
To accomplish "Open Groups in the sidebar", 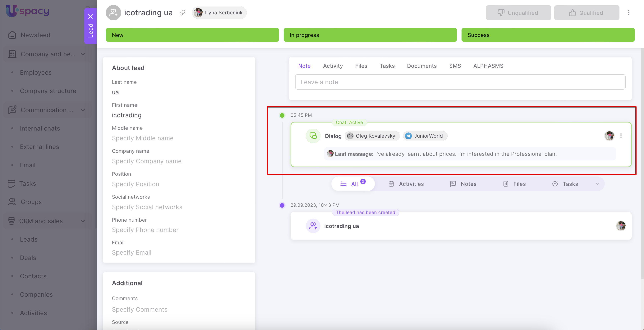I will point(31,202).
